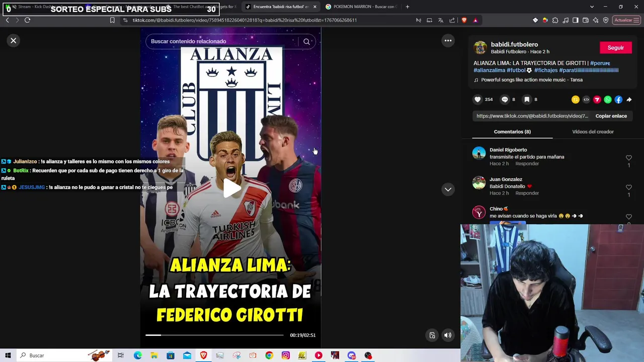Screen dimensions: 644x362
Task: Open the #alianzalima hashtag link
Action: (489, 70)
